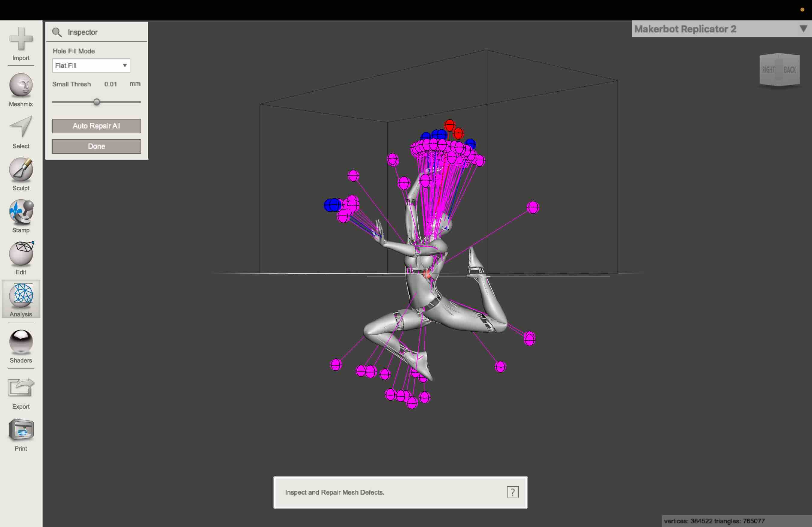Open help via the question mark box
This screenshot has height=527, width=812.
point(512,492)
